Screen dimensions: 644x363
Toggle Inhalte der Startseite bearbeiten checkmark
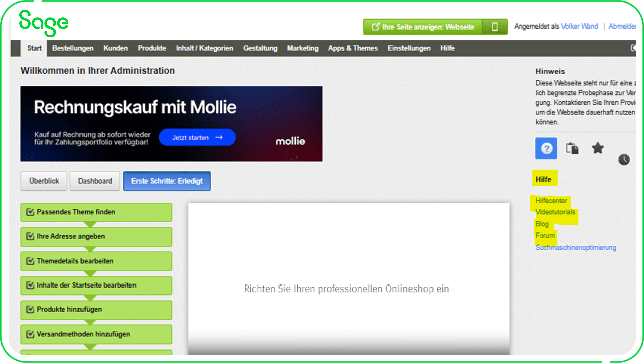click(x=30, y=285)
